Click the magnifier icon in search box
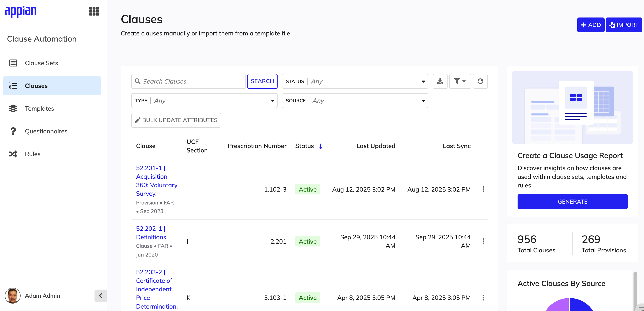Image resolution: width=644 pixels, height=311 pixels. (x=137, y=81)
